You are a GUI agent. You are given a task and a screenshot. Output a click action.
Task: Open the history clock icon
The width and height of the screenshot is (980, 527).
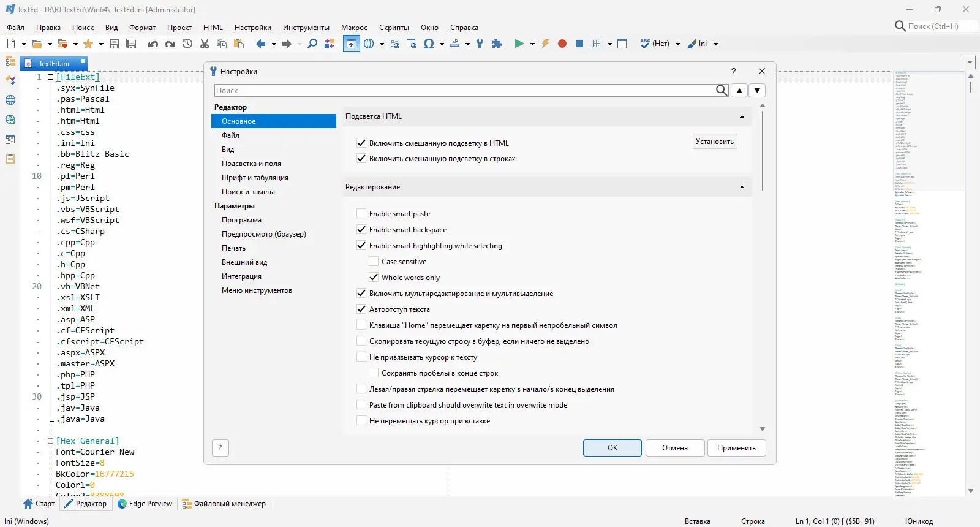187,44
